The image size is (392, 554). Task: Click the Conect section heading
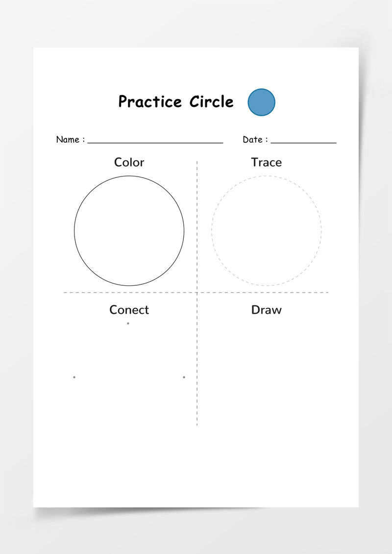[x=129, y=310]
